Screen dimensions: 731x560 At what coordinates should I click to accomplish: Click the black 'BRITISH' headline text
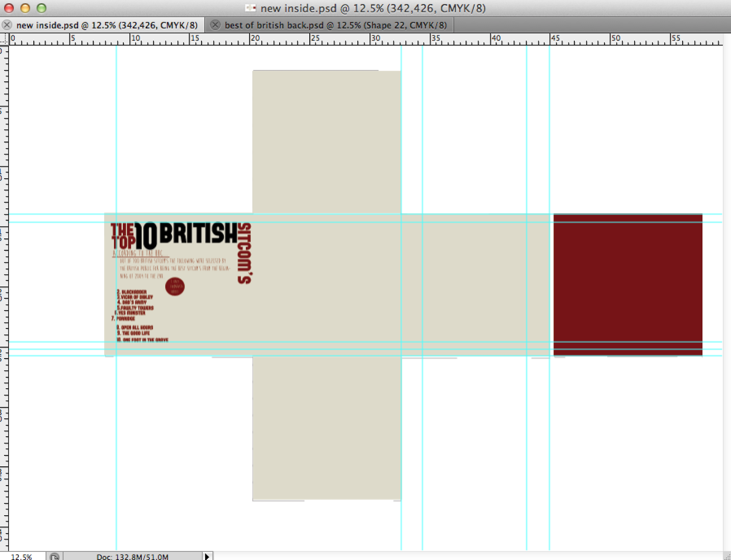point(199,233)
